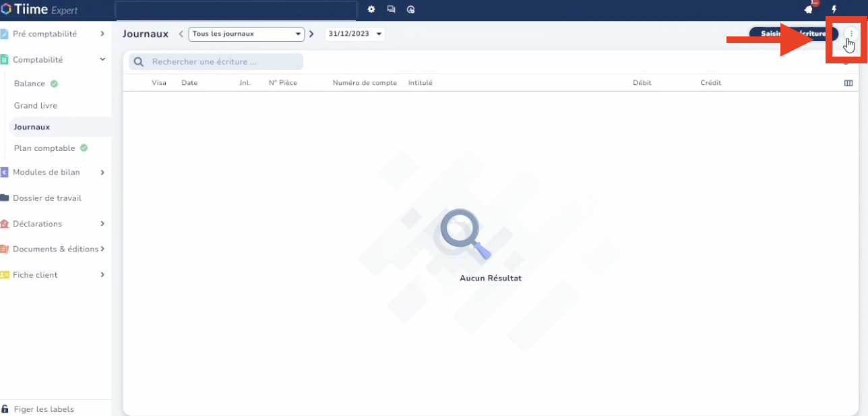This screenshot has width=868, height=416.
Task: Select the Journaux menu item
Action: click(x=59, y=127)
